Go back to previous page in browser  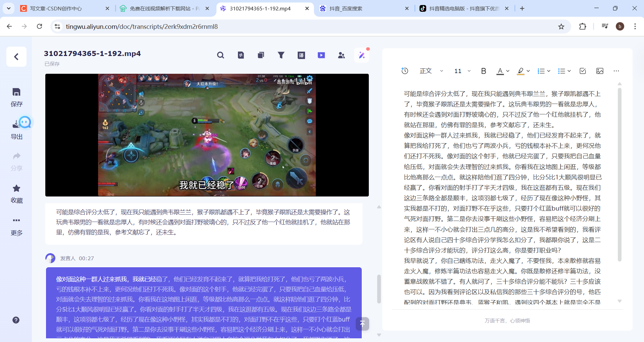click(9, 26)
